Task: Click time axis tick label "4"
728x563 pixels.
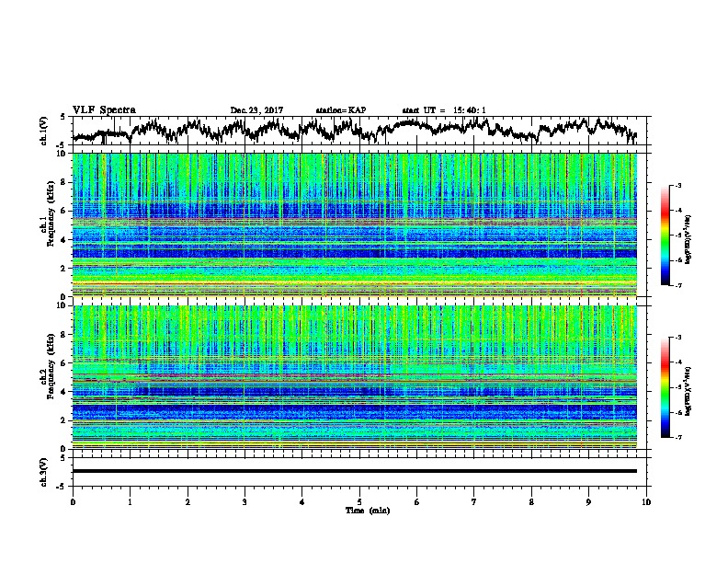Action: (302, 502)
